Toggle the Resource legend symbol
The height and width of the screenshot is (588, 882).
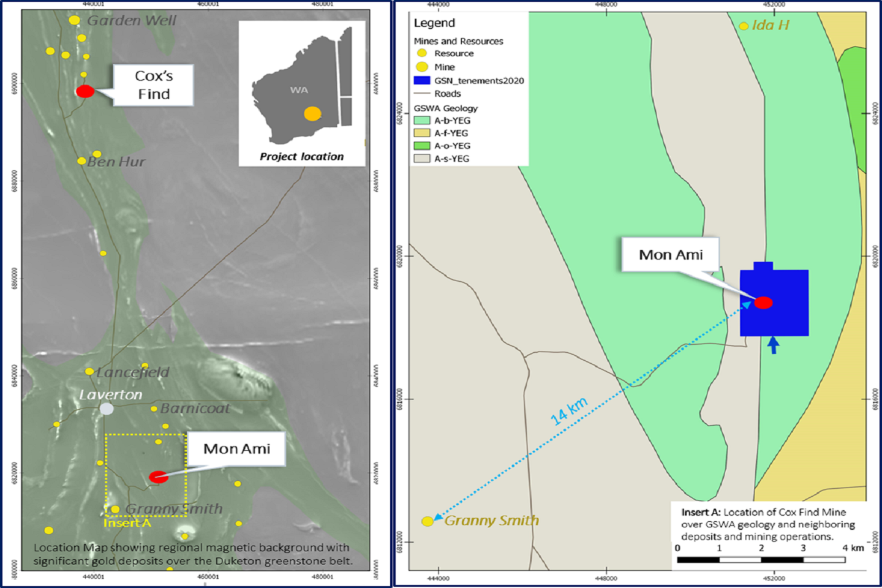tap(423, 53)
